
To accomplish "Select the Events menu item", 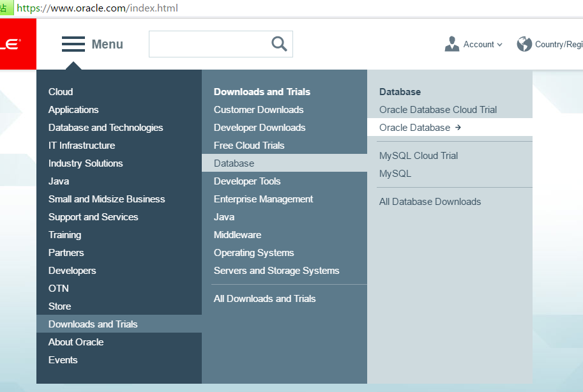I will [63, 359].
